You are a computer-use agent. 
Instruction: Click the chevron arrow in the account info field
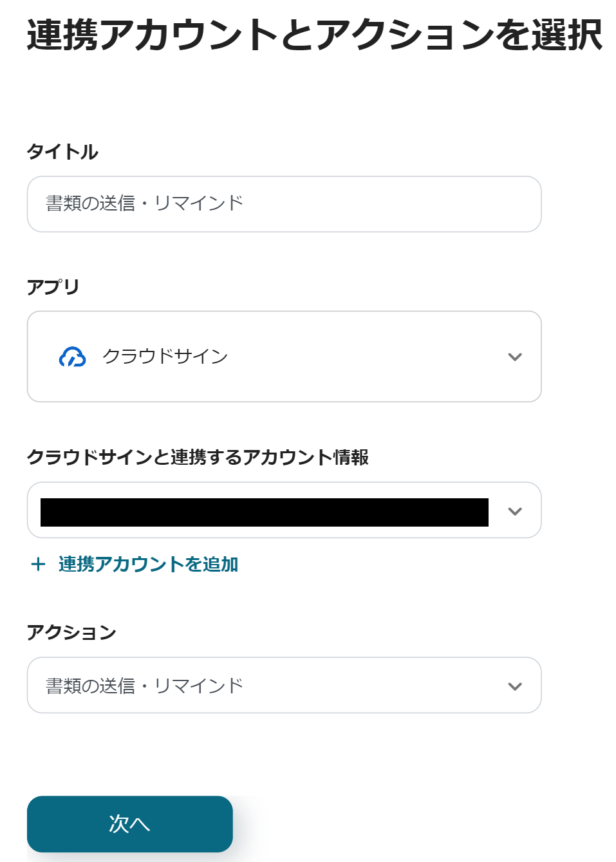click(514, 511)
